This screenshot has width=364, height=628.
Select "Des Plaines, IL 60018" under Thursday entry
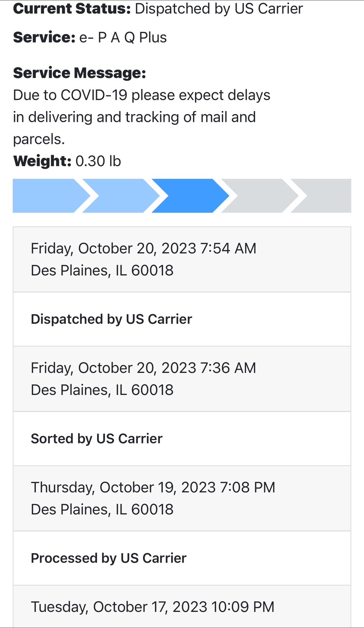pyautogui.click(x=102, y=510)
